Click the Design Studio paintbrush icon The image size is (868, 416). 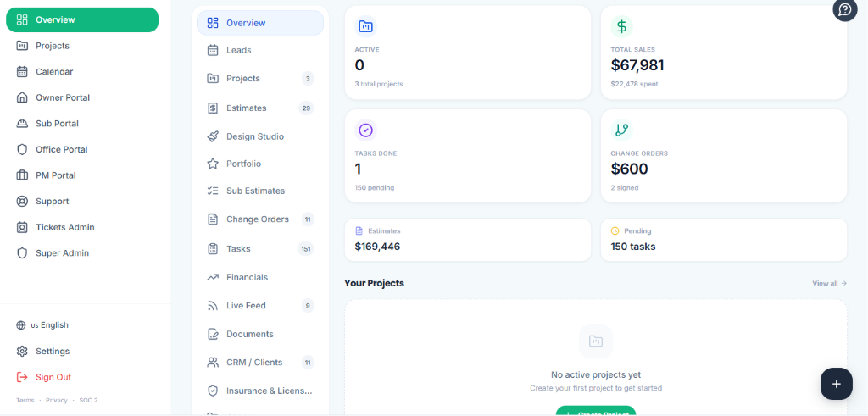[213, 136]
